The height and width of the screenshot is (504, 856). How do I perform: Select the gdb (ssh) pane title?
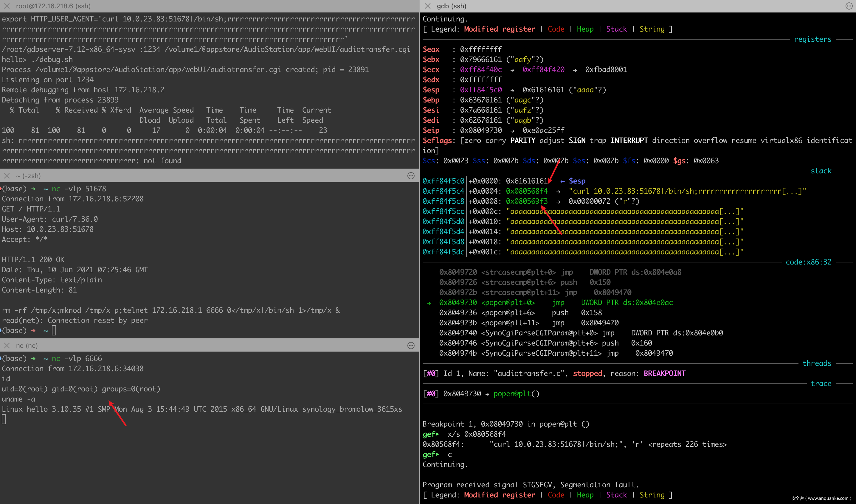coord(451,6)
